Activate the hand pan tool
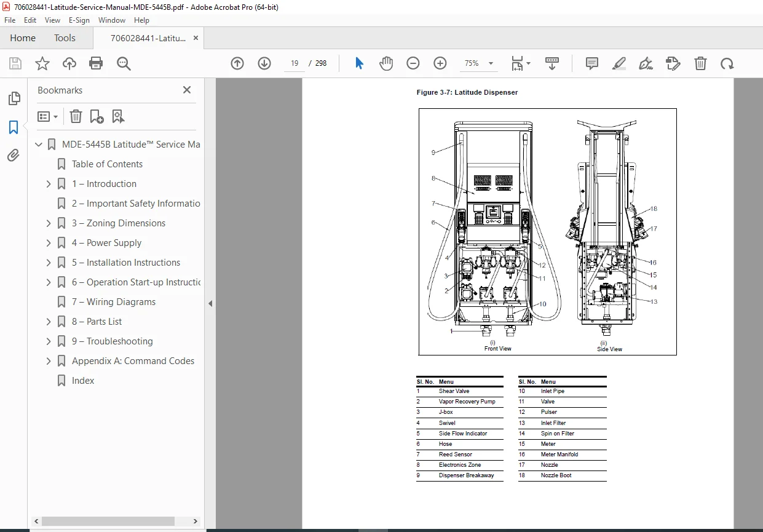The width and height of the screenshot is (763, 532). point(386,63)
